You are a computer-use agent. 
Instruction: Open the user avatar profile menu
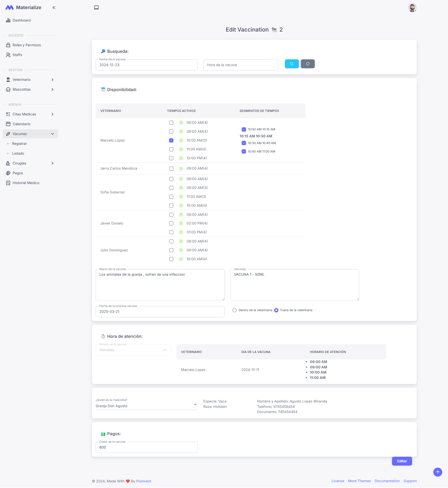(412, 7)
